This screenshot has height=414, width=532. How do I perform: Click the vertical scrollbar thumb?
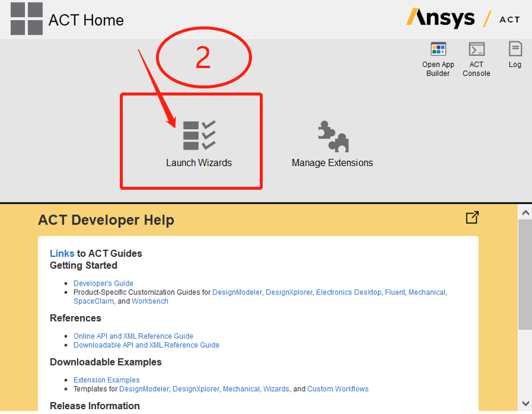[525, 275]
